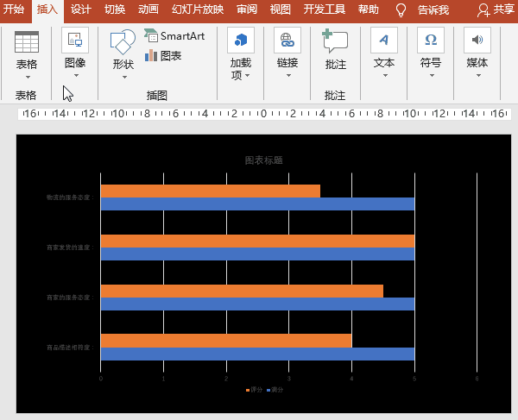Click the Add-ins (加载项) icon

pyautogui.click(x=241, y=41)
